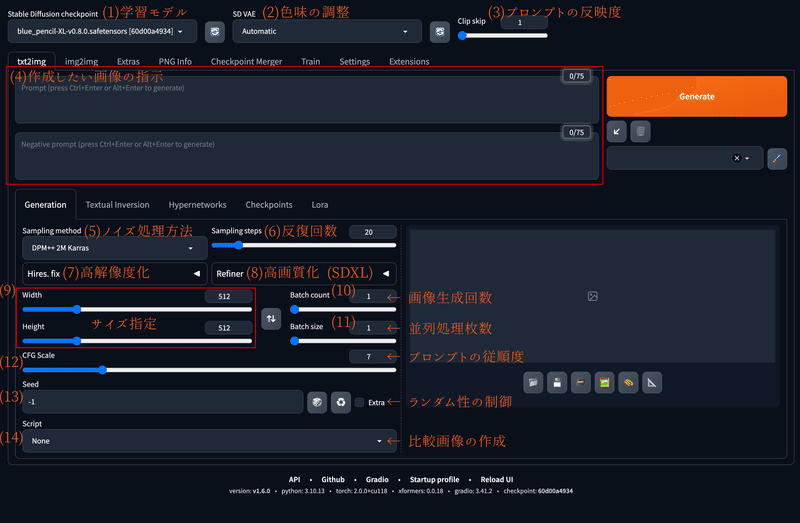Adjust the Batch count slider

pos(343,309)
